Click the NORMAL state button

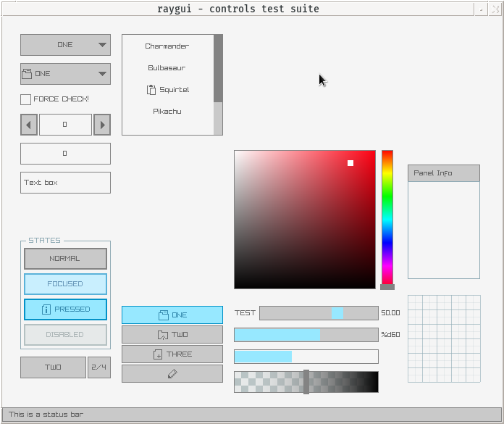(66, 258)
